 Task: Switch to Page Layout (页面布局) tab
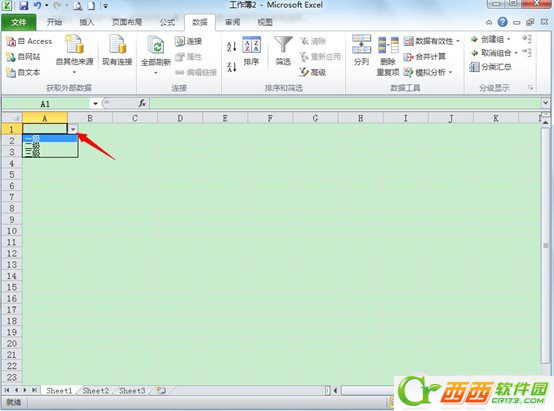[127, 22]
